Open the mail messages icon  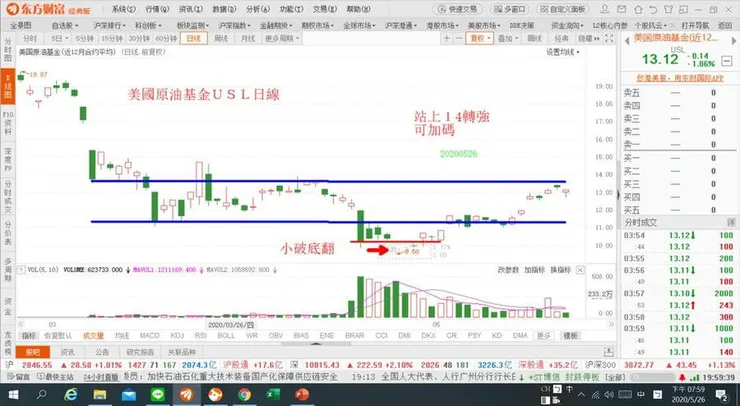(x=621, y=9)
